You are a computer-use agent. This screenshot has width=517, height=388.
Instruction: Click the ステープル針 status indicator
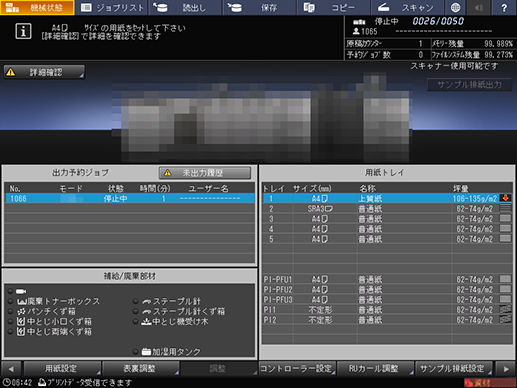pos(135,301)
